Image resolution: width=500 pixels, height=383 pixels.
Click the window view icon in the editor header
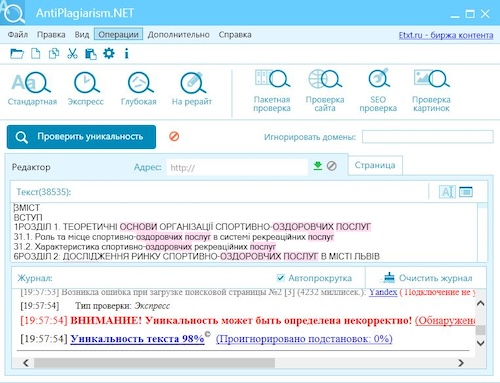click(x=466, y=192)
